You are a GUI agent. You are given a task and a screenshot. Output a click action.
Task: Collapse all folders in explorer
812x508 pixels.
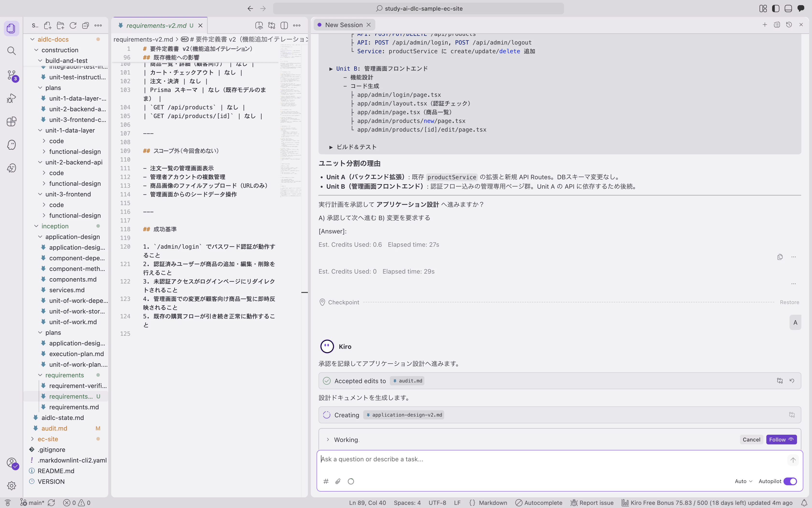86,26
